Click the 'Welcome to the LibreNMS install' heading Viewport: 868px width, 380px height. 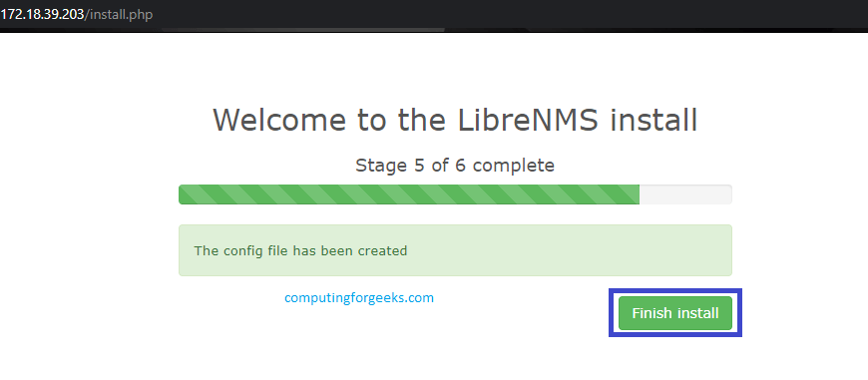(x=455, y=120)
